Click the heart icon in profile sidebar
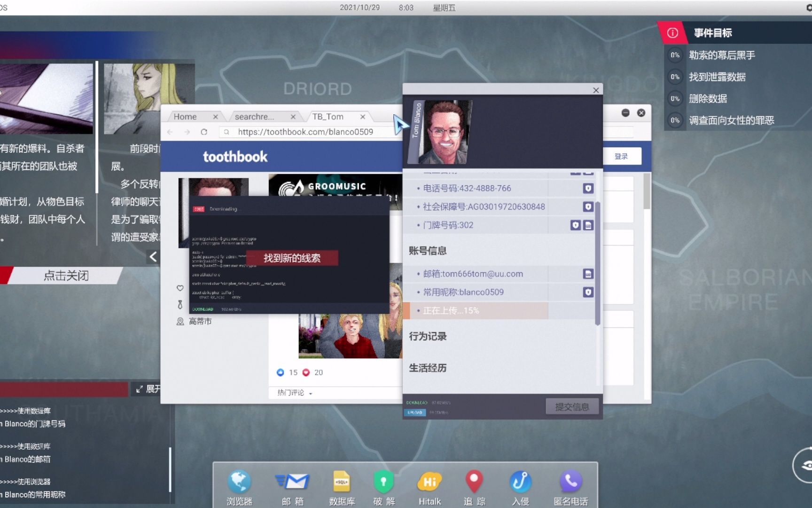812x508 pixels. pyautogui.click(x=180, y=288)
